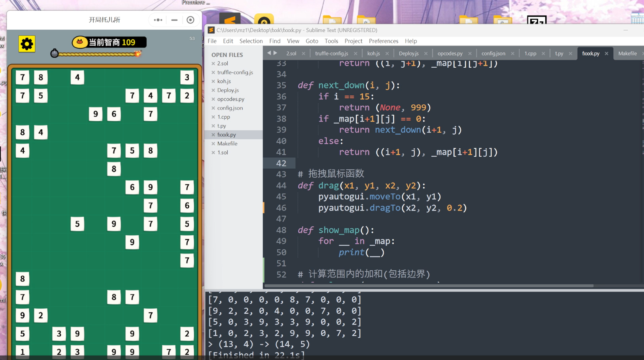Close the 2.sol tab
This screenshot has height=360, width=644.
pos(303,53)
